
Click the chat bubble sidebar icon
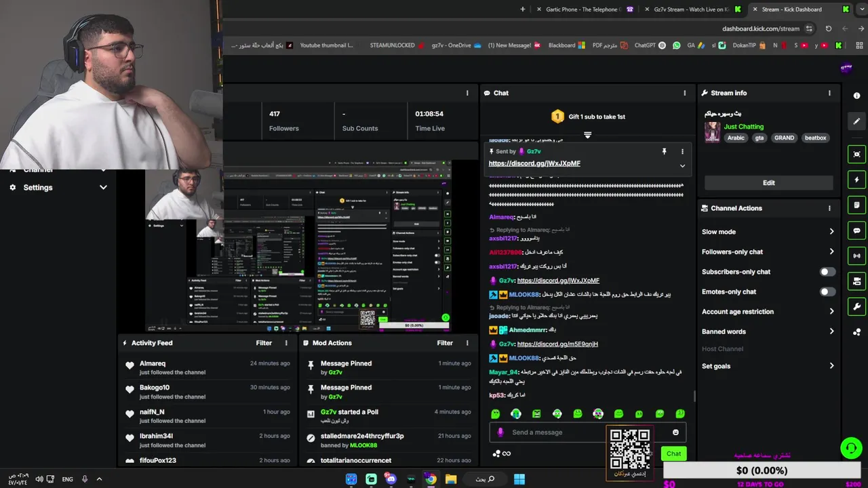click(856, 230)
